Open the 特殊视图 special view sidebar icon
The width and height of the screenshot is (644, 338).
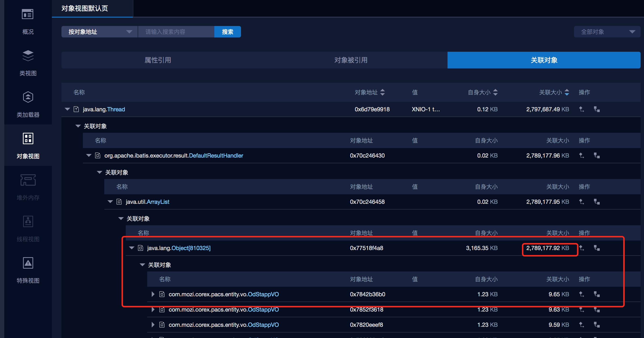coord(28,263)
